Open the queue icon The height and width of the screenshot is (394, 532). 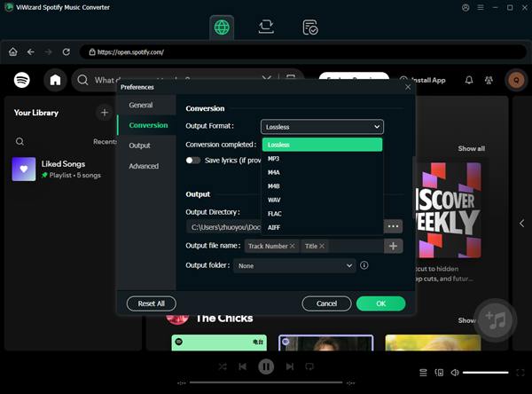[423, 373]
